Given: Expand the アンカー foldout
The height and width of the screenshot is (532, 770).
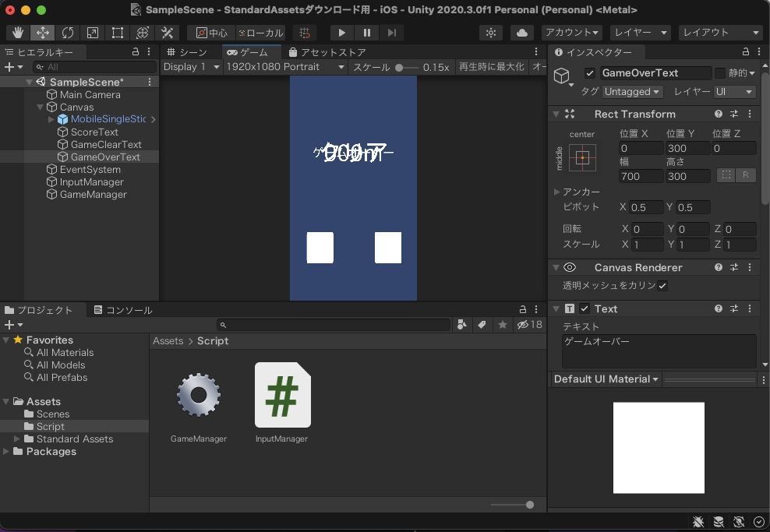Looking at the screenshot, I should pyautogui.click(x=556, y=192).
